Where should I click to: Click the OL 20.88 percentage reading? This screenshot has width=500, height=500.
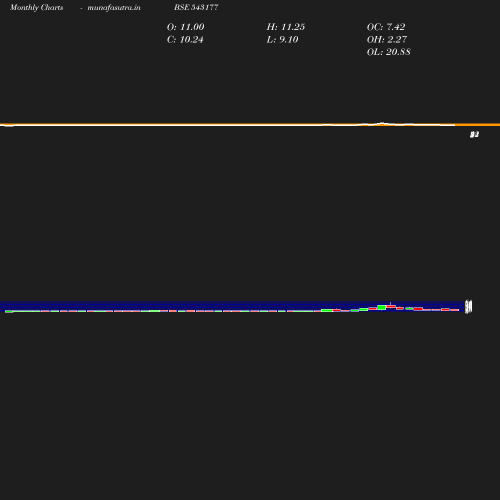pos(389,52)
